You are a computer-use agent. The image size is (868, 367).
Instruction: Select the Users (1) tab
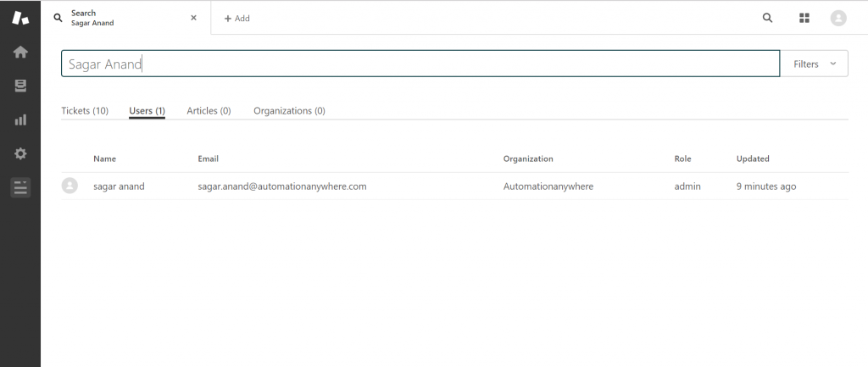coord(147,111)
